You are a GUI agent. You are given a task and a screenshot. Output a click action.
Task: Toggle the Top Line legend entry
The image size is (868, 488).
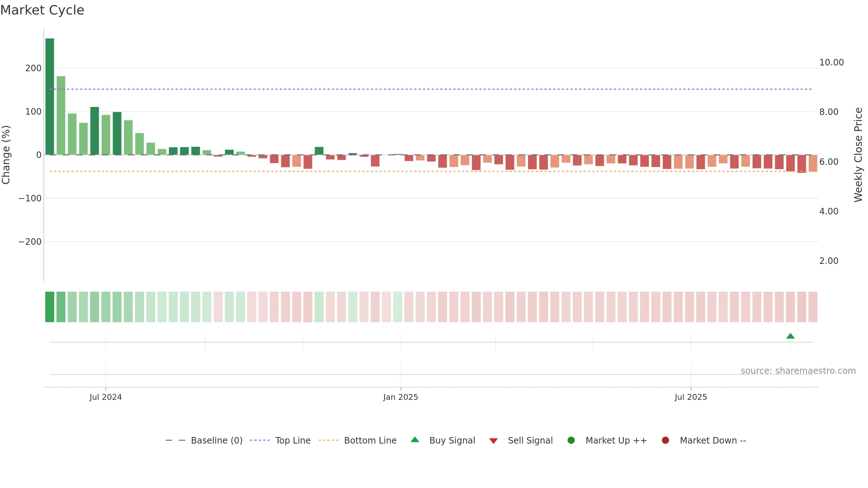(x=280, y=440)
